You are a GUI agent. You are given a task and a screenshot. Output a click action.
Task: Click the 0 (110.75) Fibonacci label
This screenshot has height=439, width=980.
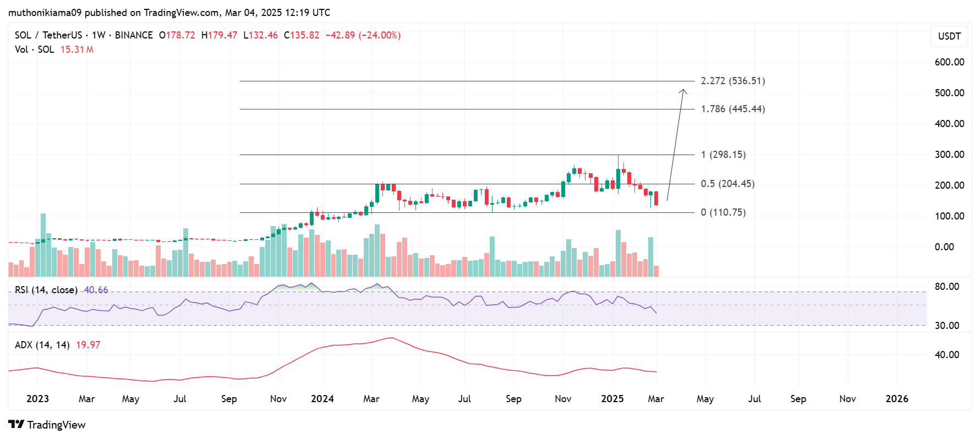tap(724, 212)
